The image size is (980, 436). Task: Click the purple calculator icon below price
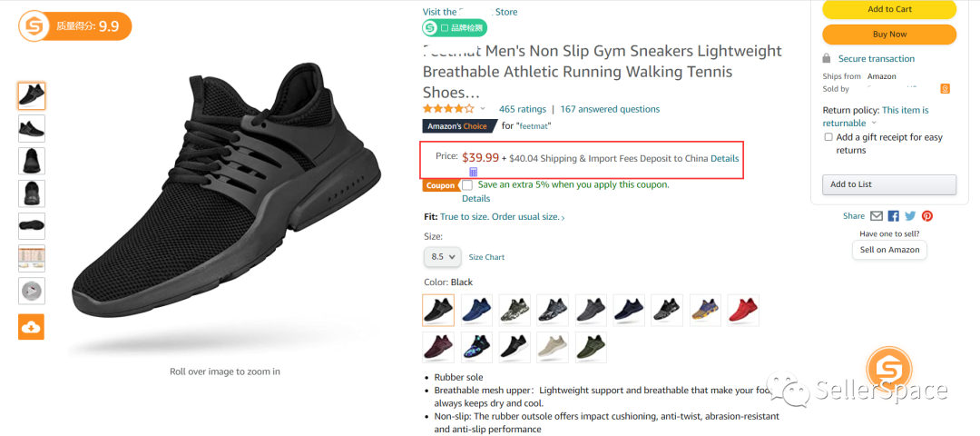point(473,172)
